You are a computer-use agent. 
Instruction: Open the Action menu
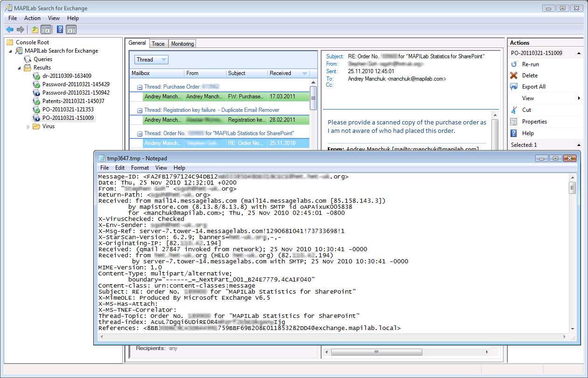[x=33, y=18]
